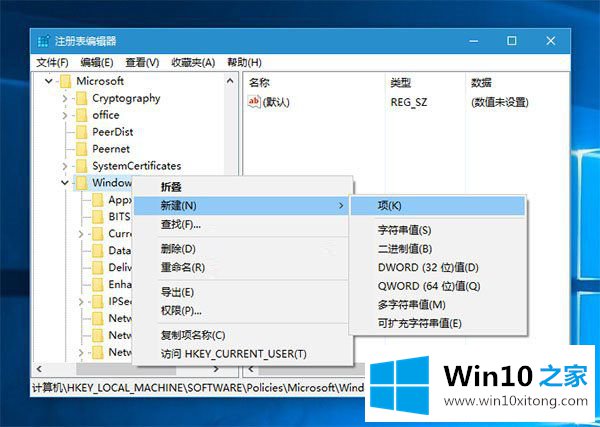Choose 复制项名称(C) in the context menu
The height and width of the screenshot is (427, 600).
tap(243, 336)
